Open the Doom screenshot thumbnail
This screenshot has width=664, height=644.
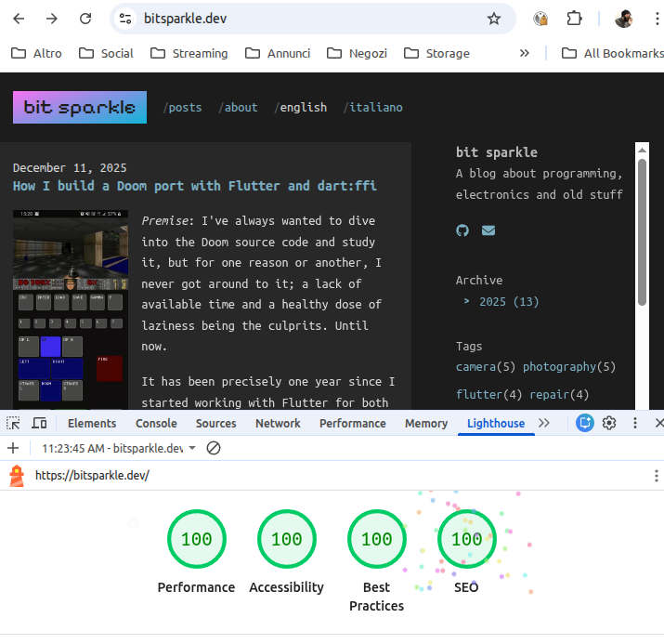(71, 309)
